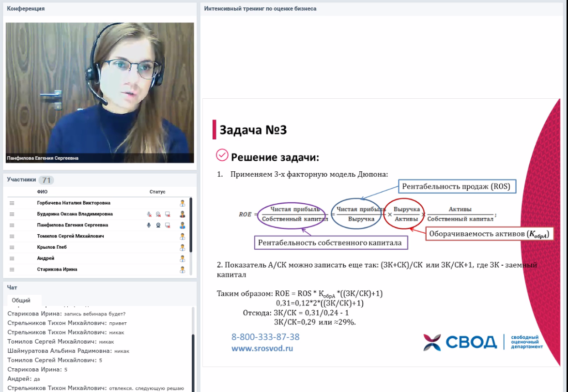Open menu icon for Андрей participant row
Viewport: 568px width, 392px height.
(x=12, y=258)
